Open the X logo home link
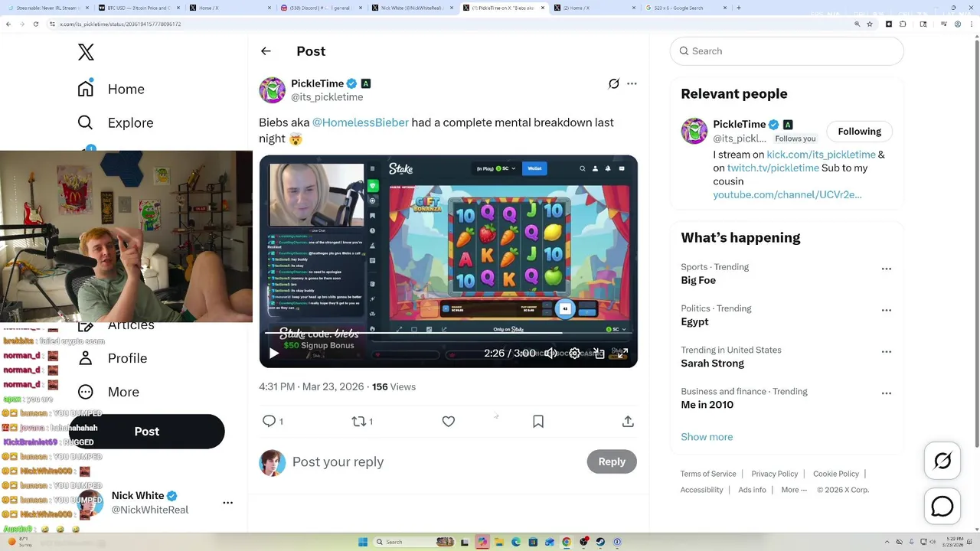This screenshot has height=551, width=980. [86, 52]
